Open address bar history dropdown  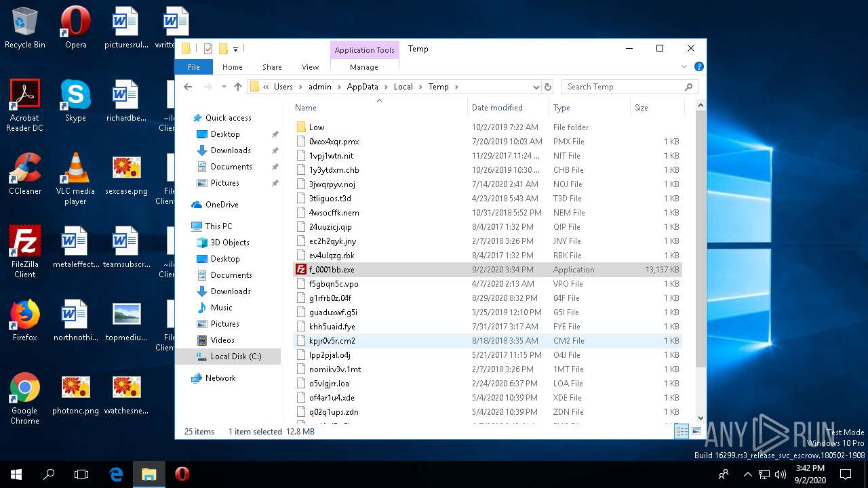(536, 87)
